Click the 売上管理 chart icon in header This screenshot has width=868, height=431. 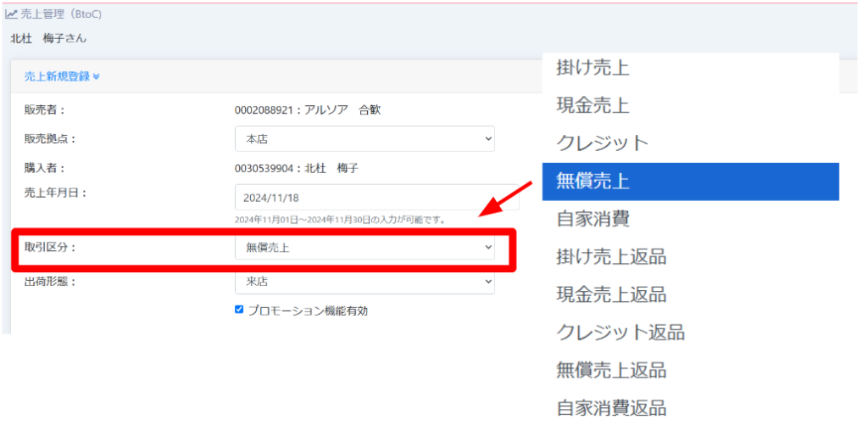point(12,14)
